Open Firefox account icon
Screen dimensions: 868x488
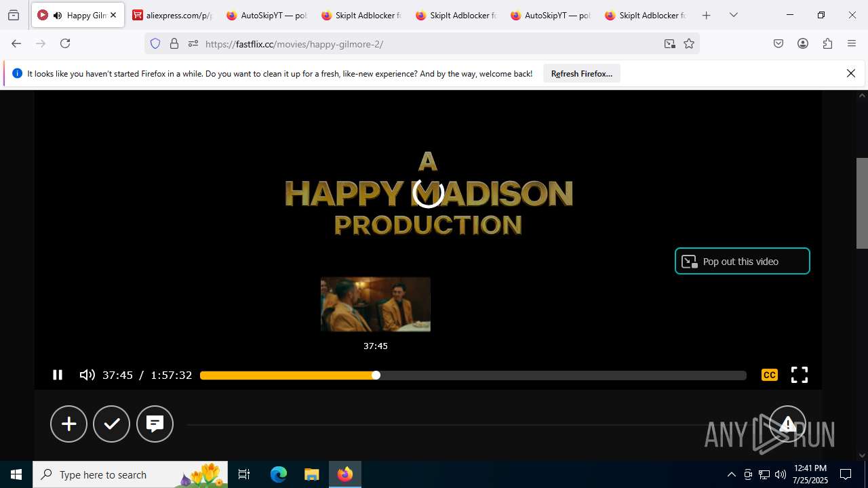point(803,43)
